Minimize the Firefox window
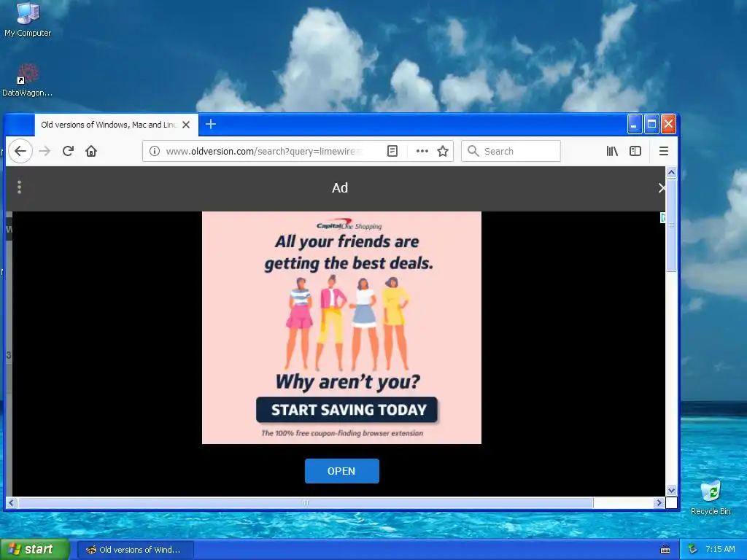Image resolution: width=747 pixels, height=560 pixels. point(634,124)
